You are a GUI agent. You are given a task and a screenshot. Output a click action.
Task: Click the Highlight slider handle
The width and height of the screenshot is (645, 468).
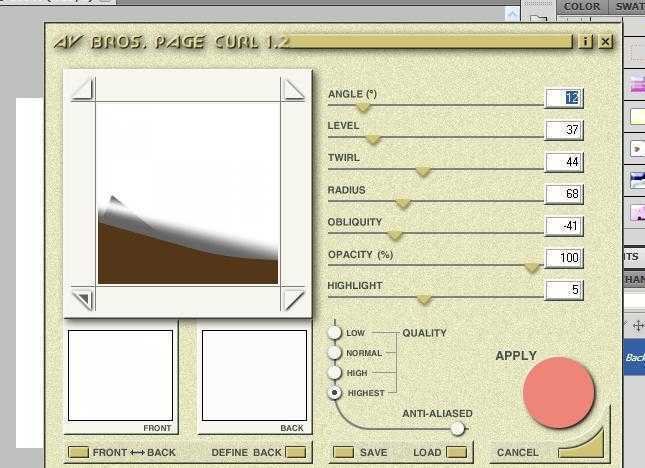pos(424,299)
